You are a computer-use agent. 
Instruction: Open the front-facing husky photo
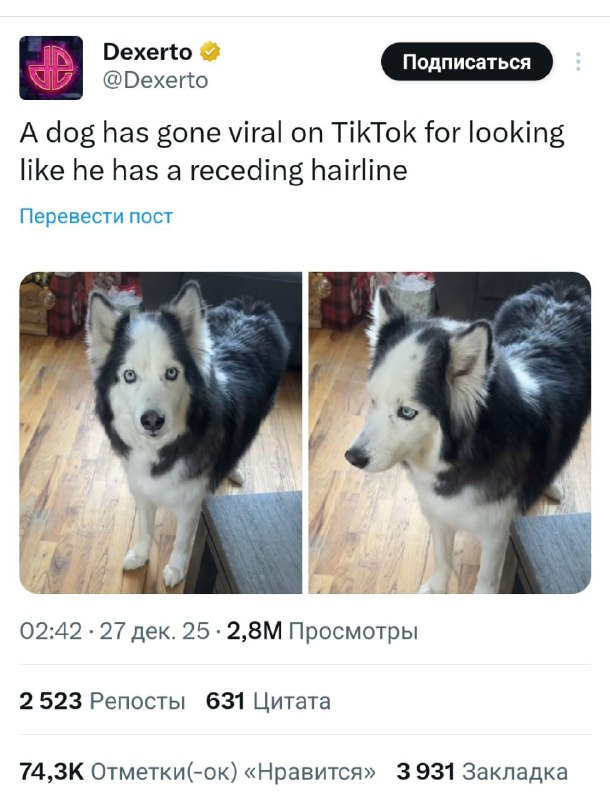pos(161,433)
